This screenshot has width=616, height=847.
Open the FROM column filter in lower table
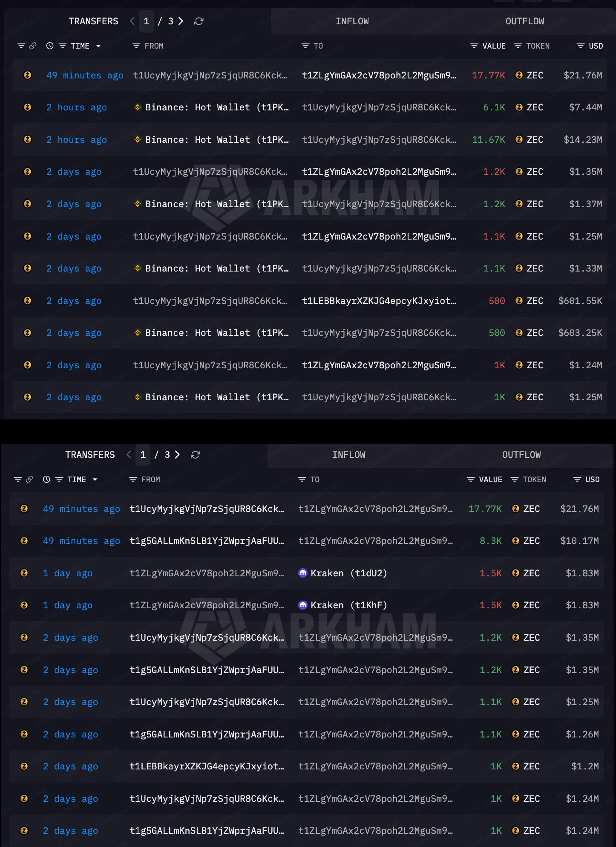(x=133, y=479)
